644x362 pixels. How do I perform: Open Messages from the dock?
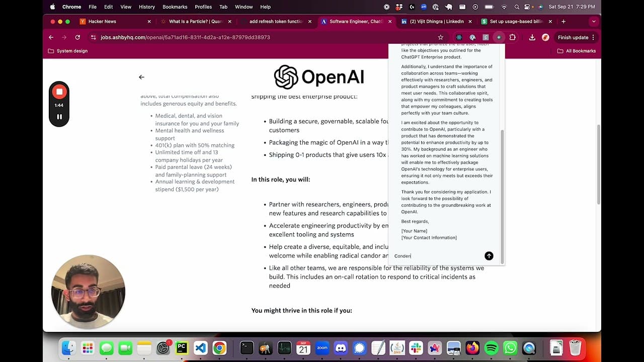(106, 348)
